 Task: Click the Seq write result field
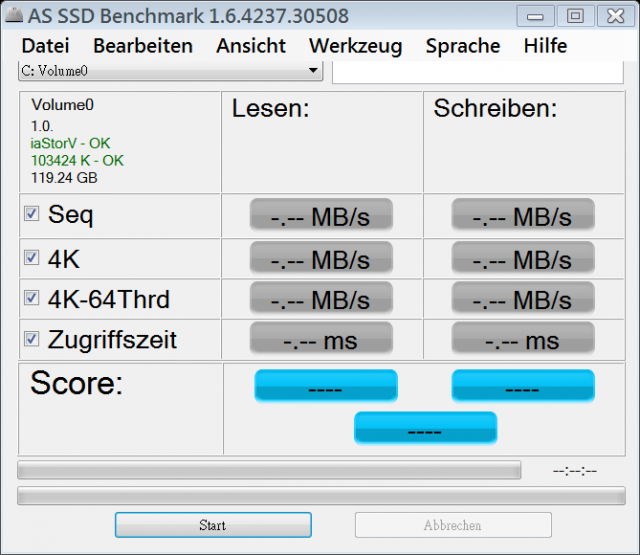(x=523, y=215)
